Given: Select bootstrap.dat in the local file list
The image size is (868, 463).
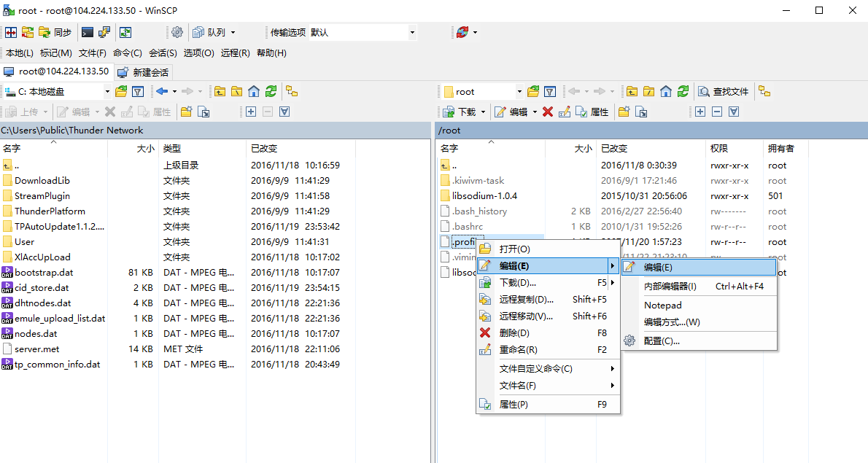Looking at the screenshot, I should tap(44, 273).
